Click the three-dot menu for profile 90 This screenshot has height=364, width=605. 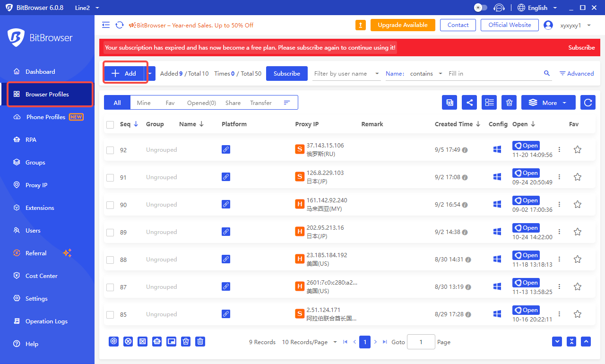560,204
